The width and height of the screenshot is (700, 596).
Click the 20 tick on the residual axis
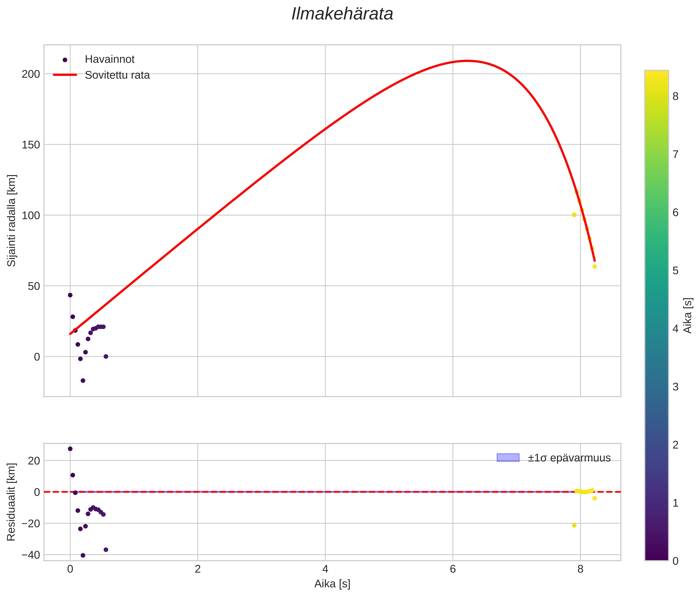pos(34,460)
